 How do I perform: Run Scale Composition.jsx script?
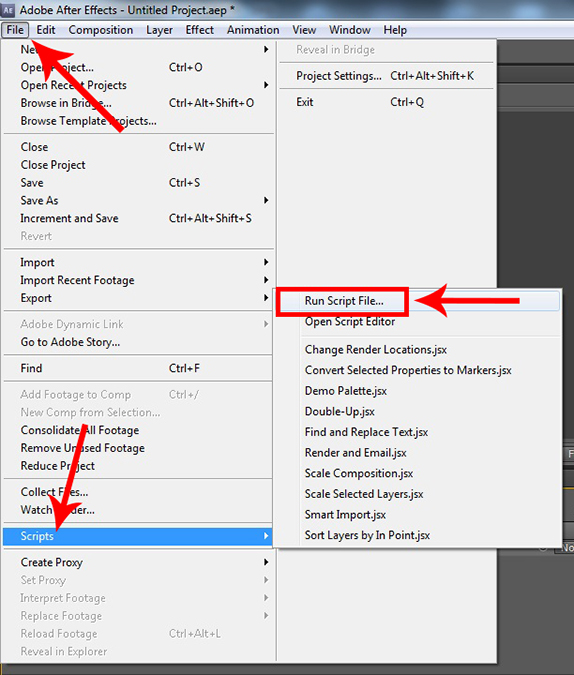(417, 474)
